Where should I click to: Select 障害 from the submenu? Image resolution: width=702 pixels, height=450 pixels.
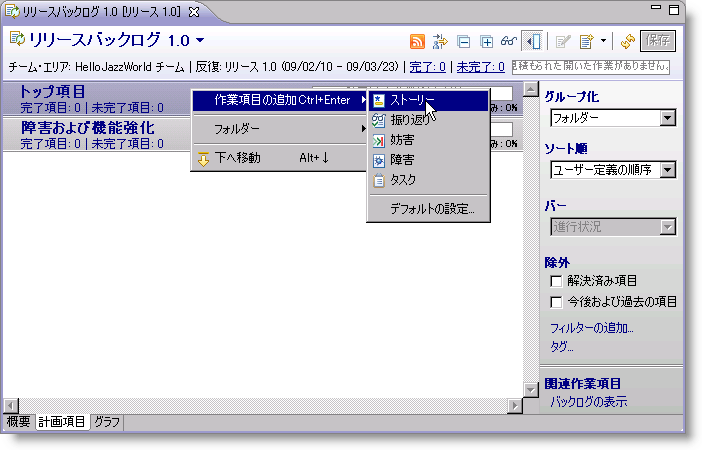click(428, 160)
